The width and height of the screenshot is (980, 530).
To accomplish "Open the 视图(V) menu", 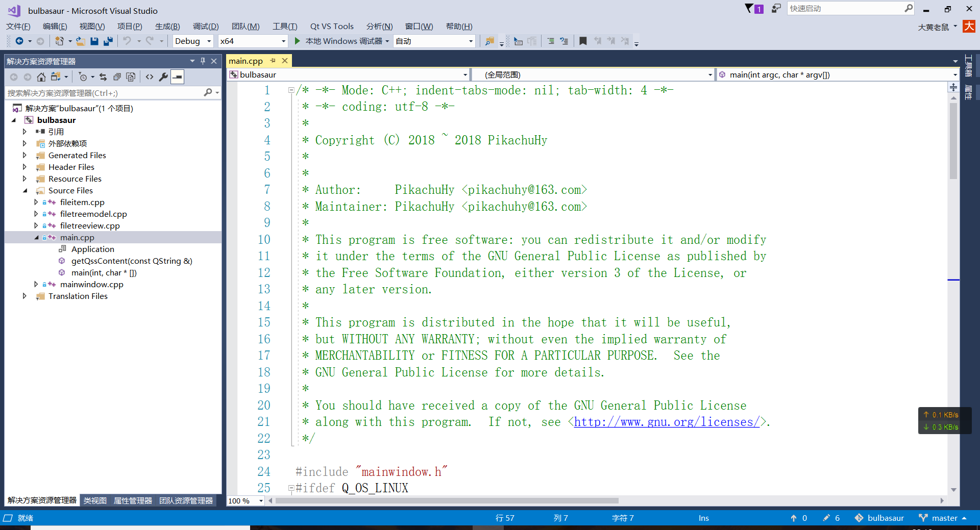I will point(92,26).
